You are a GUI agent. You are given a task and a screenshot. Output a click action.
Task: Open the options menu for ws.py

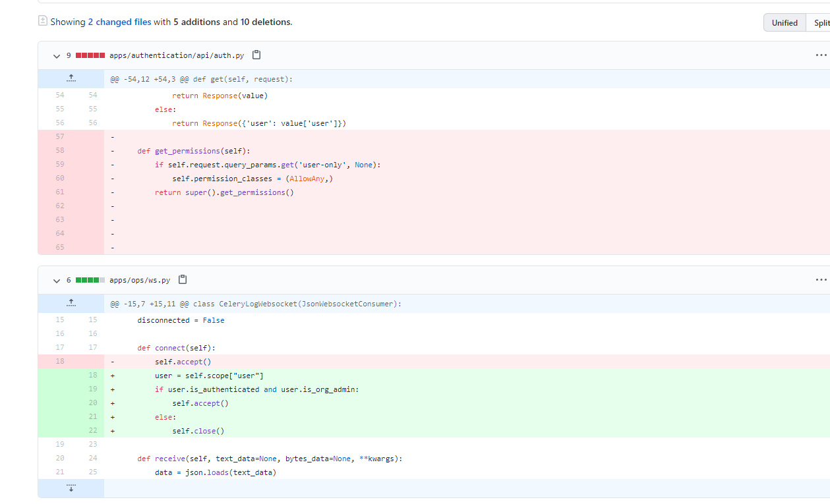(820, 280)
